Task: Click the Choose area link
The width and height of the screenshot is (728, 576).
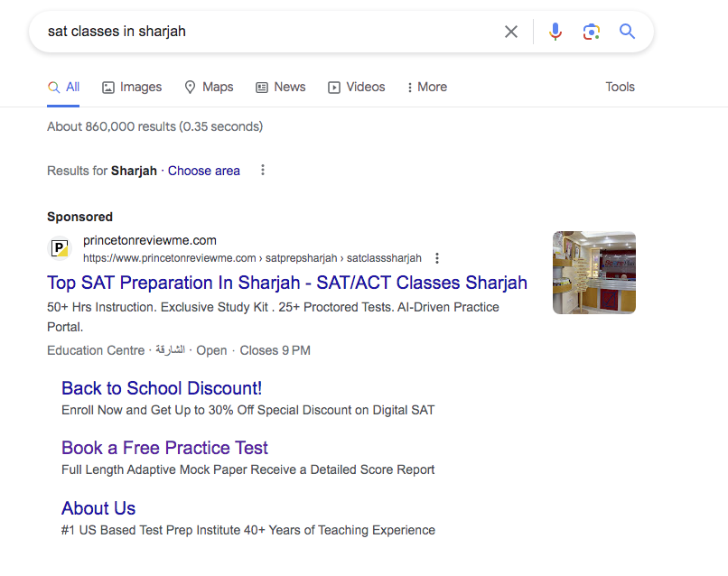Action: (204, 171)
